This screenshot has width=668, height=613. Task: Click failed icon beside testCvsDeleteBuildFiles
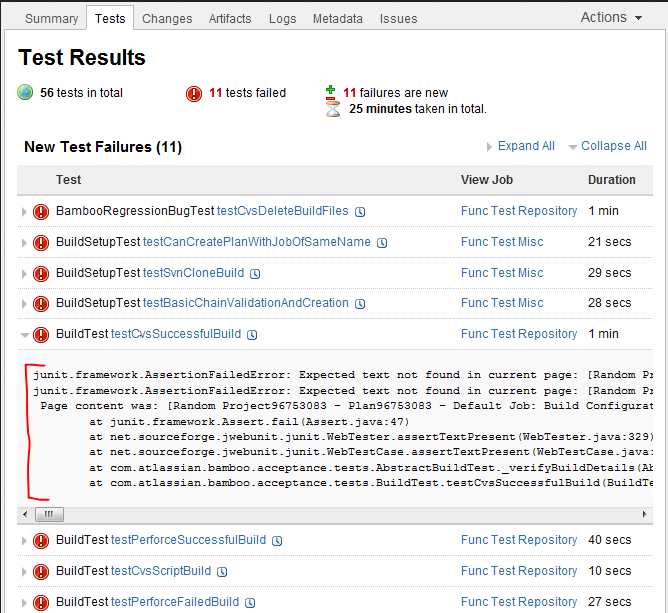tap(41, 211)
